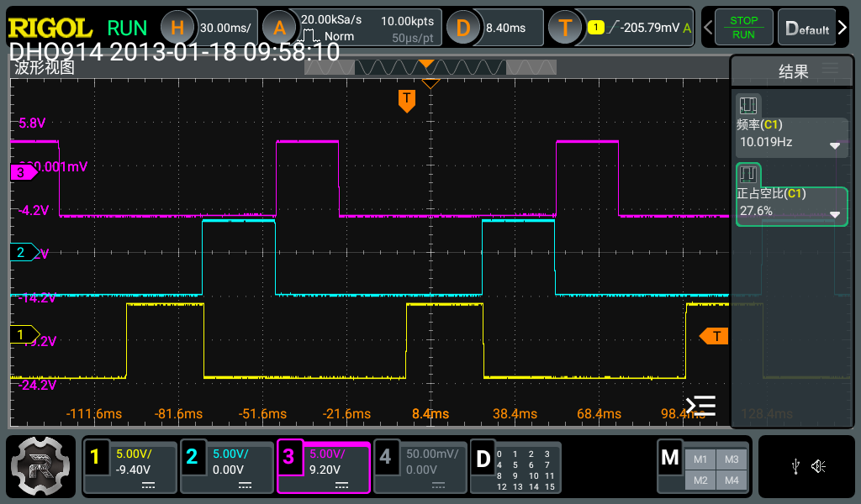
Task: Tap the horizontal timebase H icon
Action: (x=177, y=28)
